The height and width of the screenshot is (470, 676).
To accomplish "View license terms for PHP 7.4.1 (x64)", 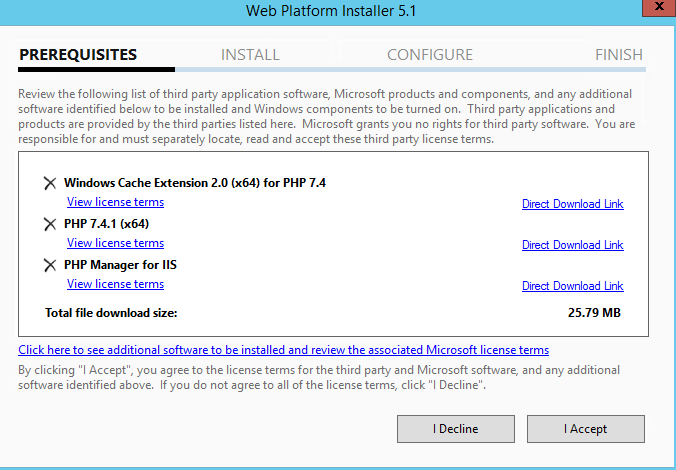I will coord(116,243).
